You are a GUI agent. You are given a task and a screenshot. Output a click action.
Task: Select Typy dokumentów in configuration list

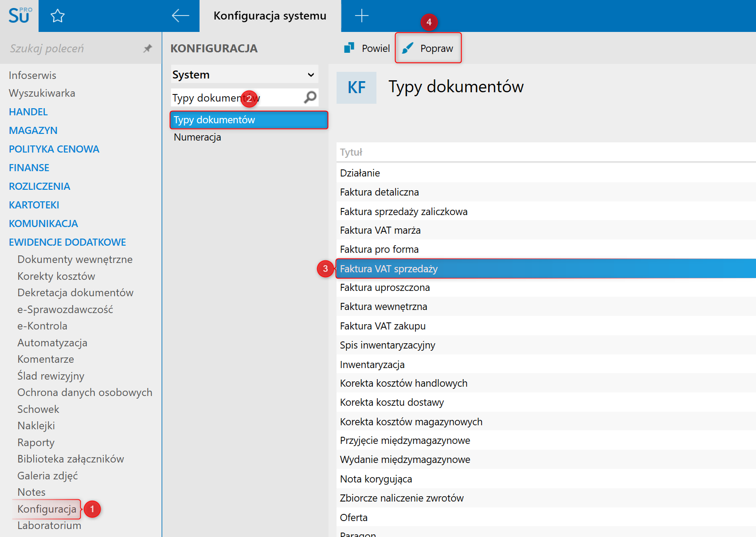[x=249, y=120]
